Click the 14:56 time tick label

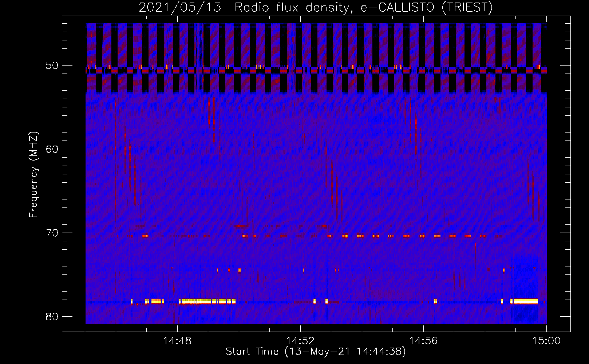point(423,341)
